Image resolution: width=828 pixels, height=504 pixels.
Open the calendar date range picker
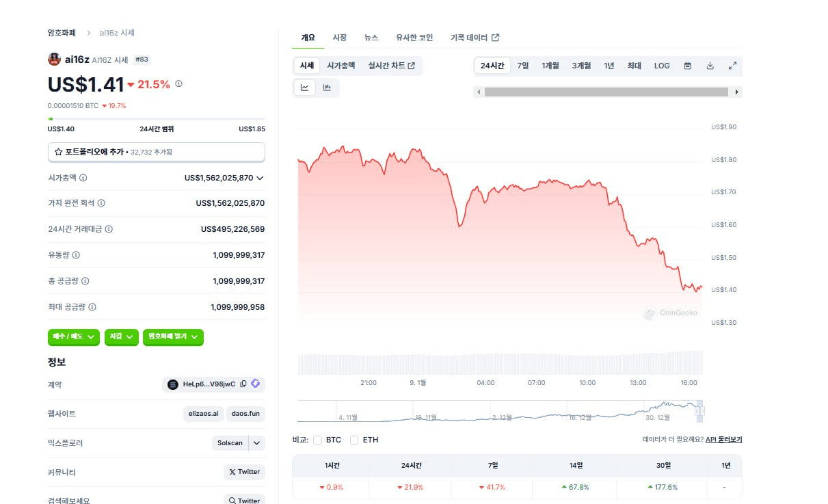click(x=688, y=66)
